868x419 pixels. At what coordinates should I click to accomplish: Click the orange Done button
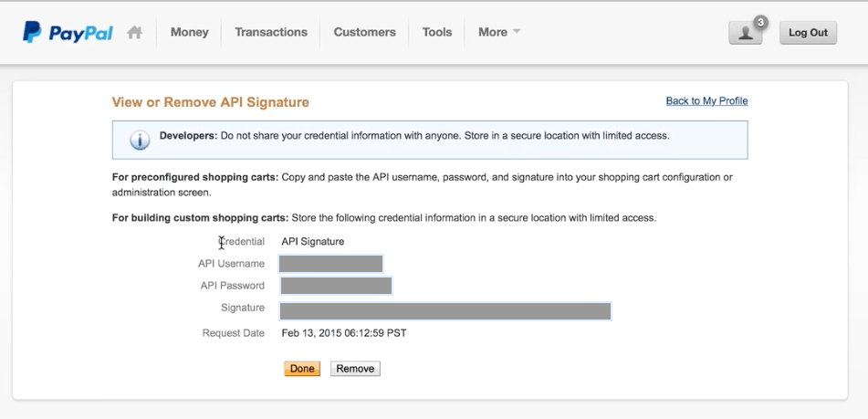pyautogui.click(x=302, y=369)
